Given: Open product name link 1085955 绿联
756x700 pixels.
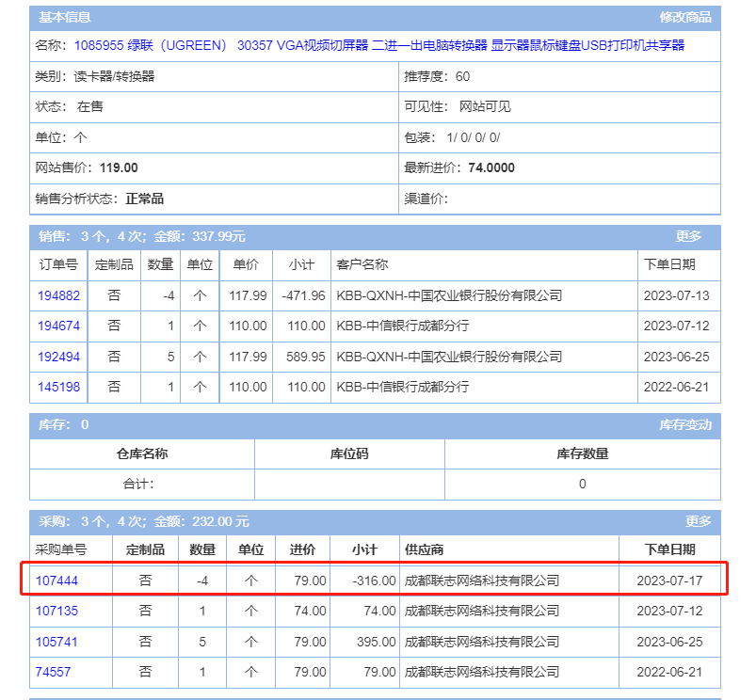Looking at the screenshot, I should [x=379, y=45].
